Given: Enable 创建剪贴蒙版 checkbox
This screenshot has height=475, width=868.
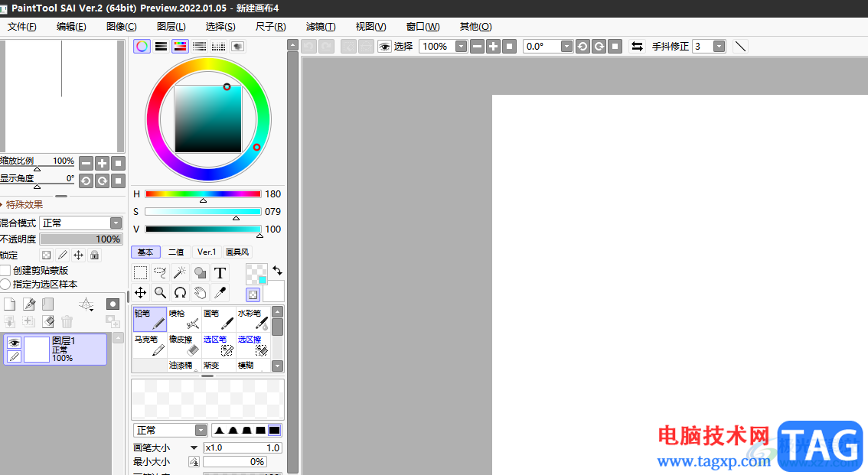Looking at the screenshot, I should pos(5,271).
